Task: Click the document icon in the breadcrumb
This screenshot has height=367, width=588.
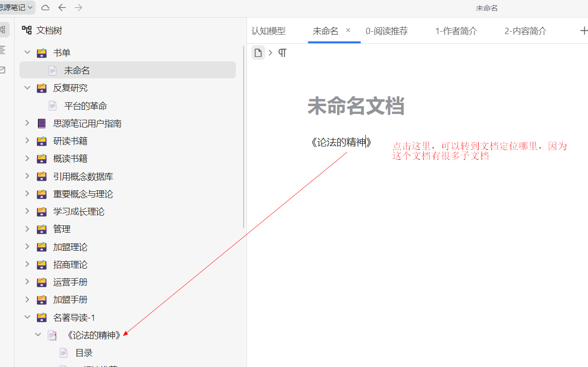Action: (x=258, y=53)
